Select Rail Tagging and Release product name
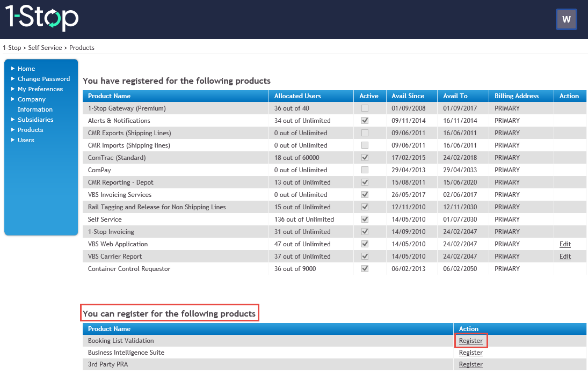588x374 pixels. coord(157,207)
